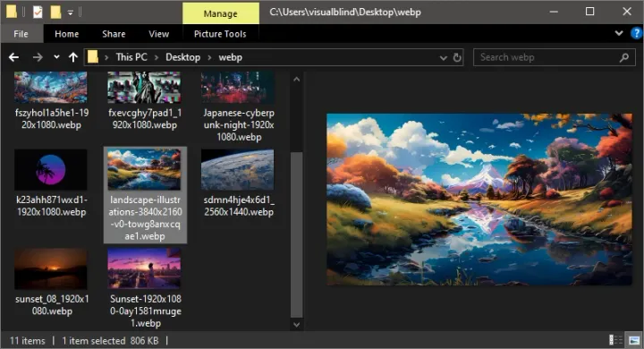
Task: Open the Manage contextual tab
Action: [221, 13]
